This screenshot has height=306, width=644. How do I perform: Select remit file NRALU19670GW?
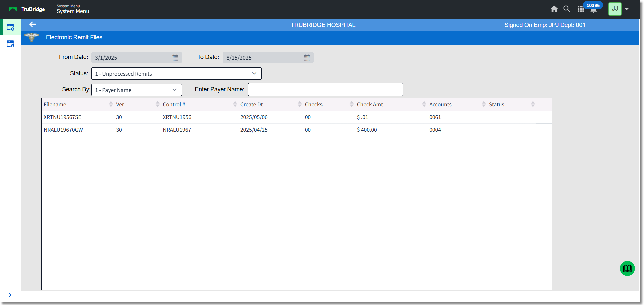pos(63,130)
